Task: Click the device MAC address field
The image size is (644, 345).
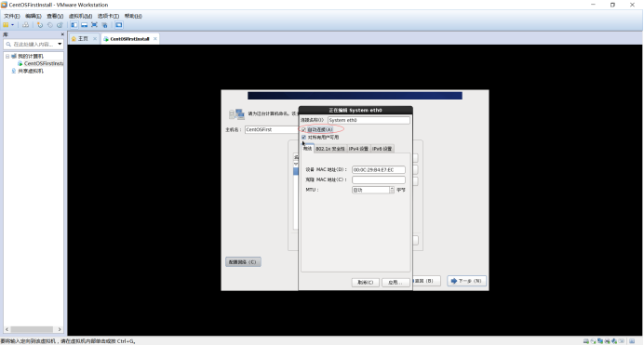Action: [378, 170]
